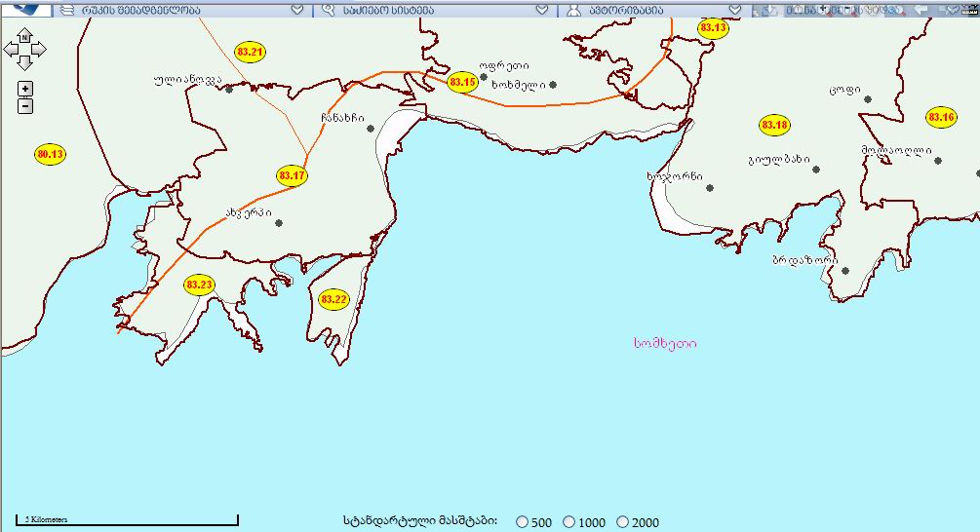Click the pink სომხეთი country label

tap(665, 343)
